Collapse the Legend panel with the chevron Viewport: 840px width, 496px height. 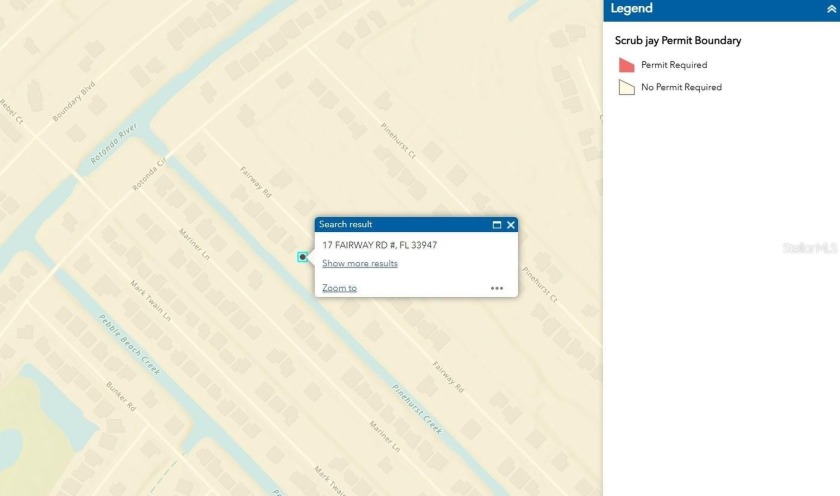coord(830,9)
